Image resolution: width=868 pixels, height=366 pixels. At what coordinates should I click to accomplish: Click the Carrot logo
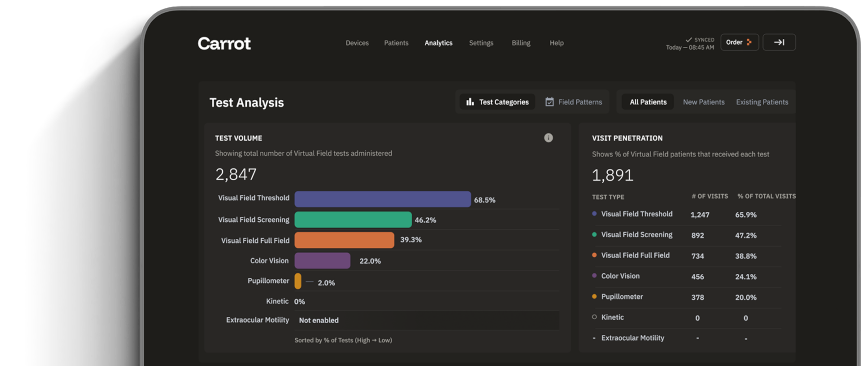click(224, 43)
